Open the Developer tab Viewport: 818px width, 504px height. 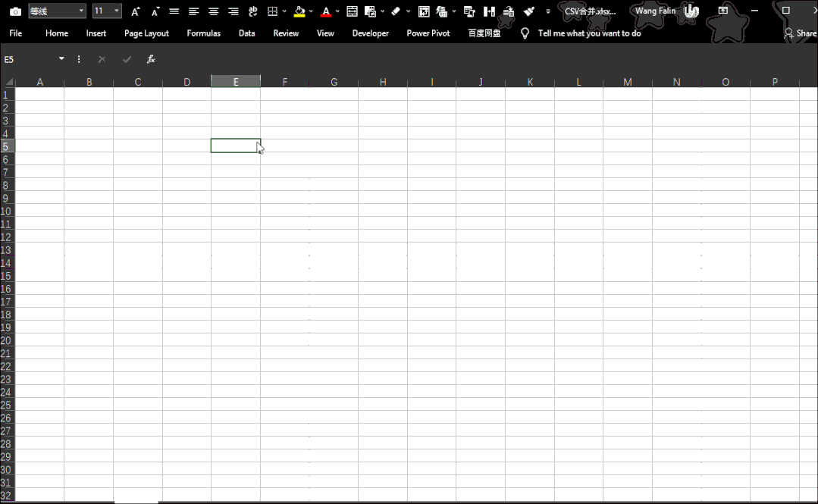[x=371, y=33]
